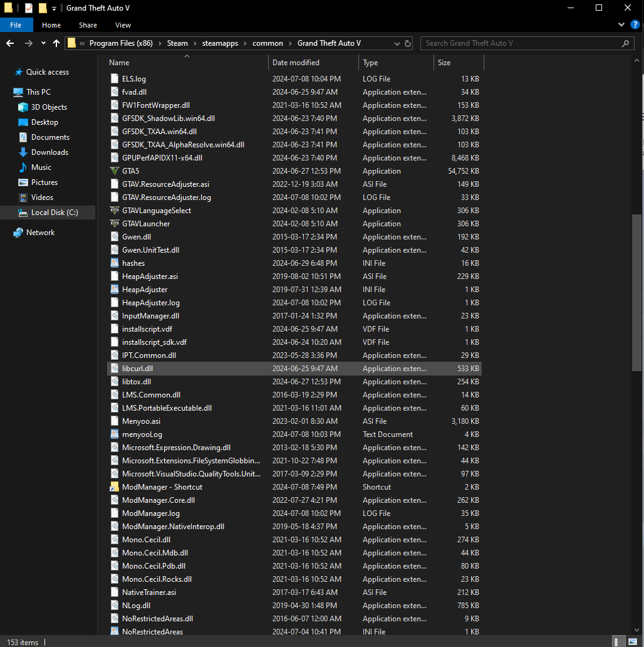The image size is (644, 647).
Task: Refresh the Grand Theft Auto V folder
Action: coord(408,43)
